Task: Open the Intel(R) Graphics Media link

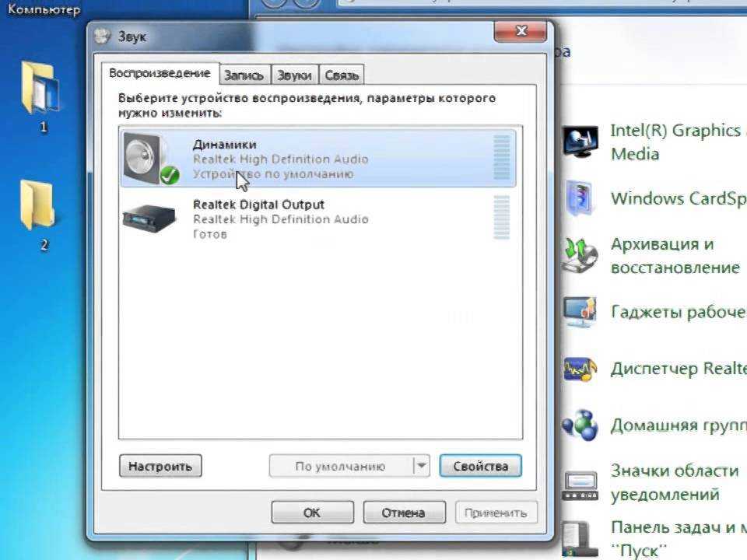Action: coord(679,142)
